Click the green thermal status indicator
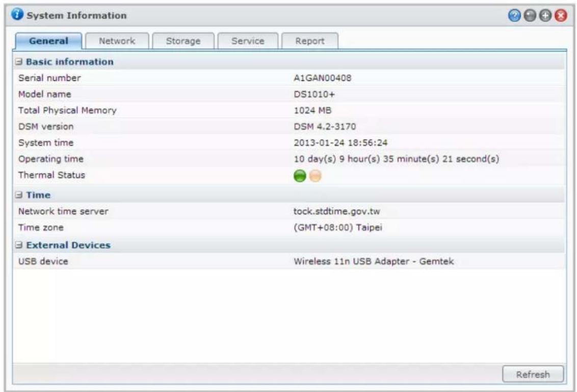This screenshot has width=577, height=392. (300, 176)
